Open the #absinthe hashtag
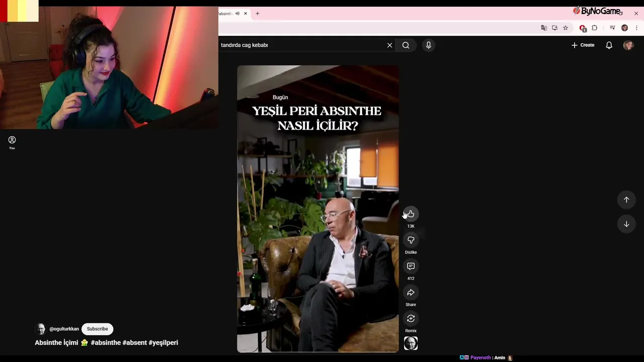 click(106, 343)
